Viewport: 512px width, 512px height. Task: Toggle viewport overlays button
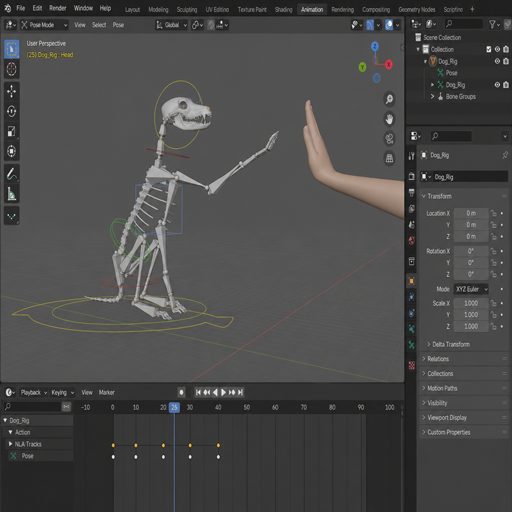point(389,25)
